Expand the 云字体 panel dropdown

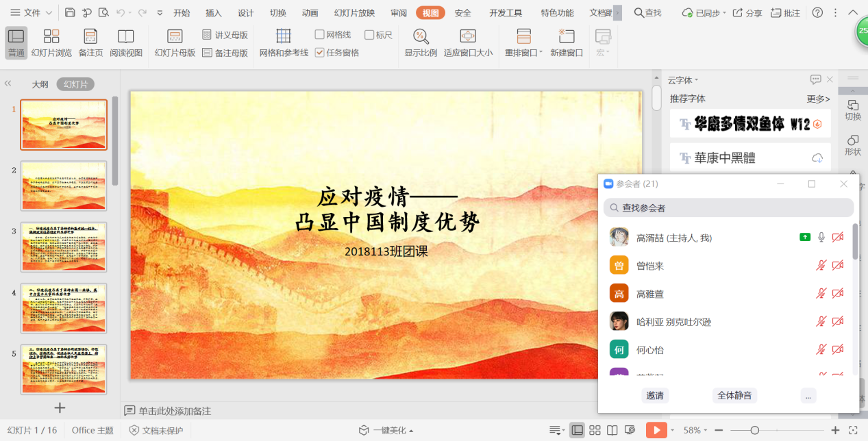(696, 80)
